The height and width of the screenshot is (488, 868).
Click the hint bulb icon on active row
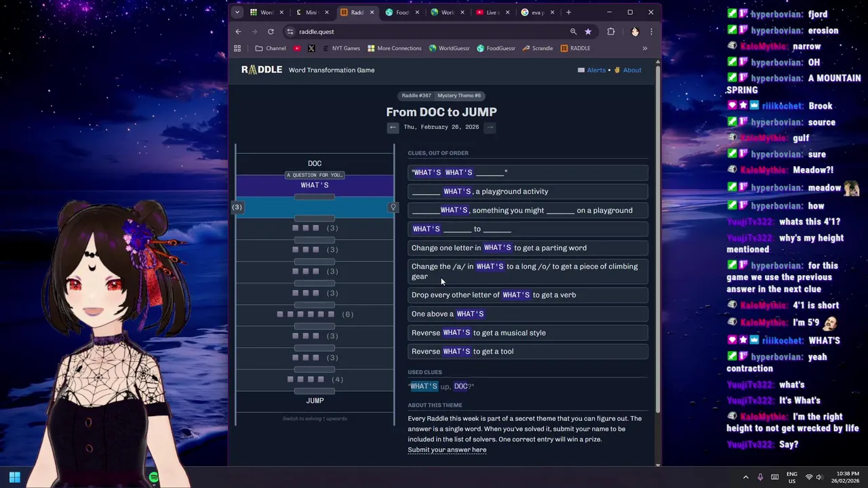(x=393, y=207)
